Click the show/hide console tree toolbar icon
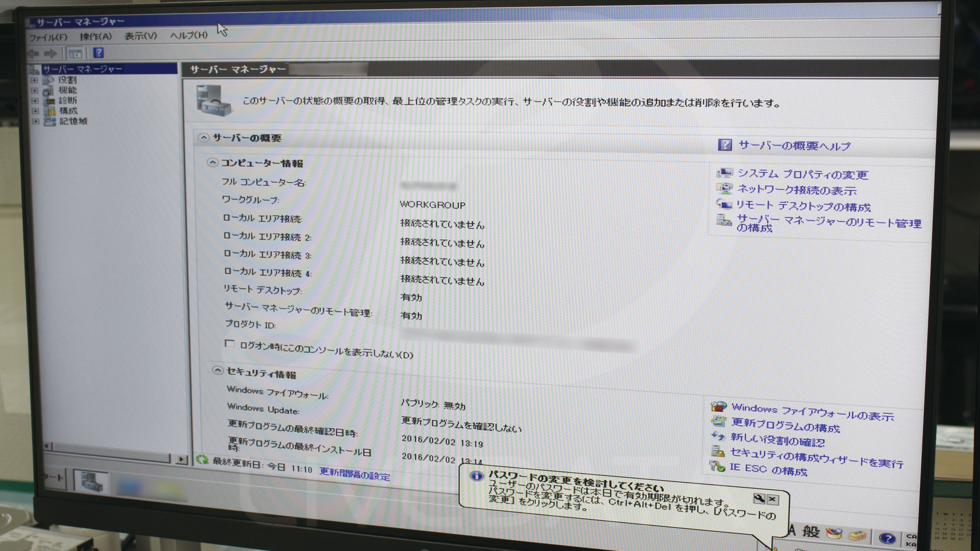Viewport: 980px width, 551px height. pyautogui.click(x=75, y=53)
